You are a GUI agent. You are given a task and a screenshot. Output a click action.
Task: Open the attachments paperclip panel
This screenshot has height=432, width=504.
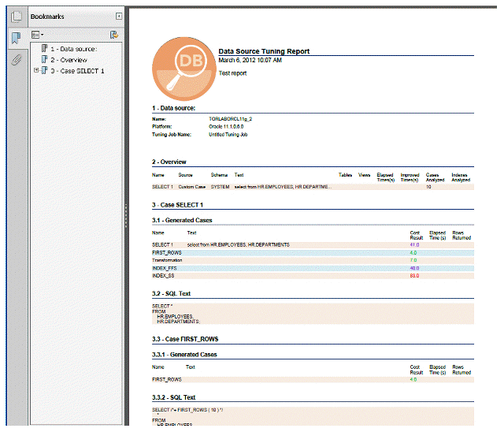(16, 60)
